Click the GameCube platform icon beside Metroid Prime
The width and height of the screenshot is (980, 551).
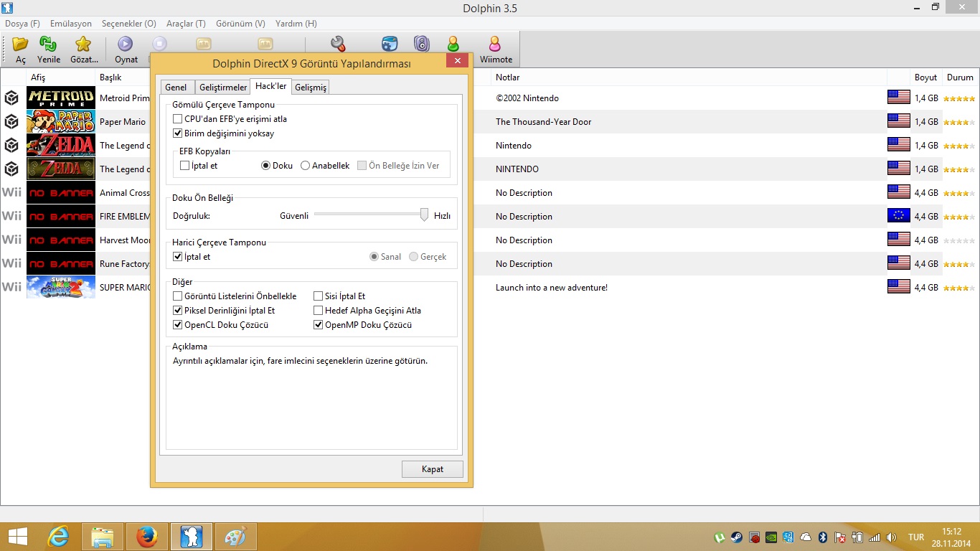pos(11,98)
